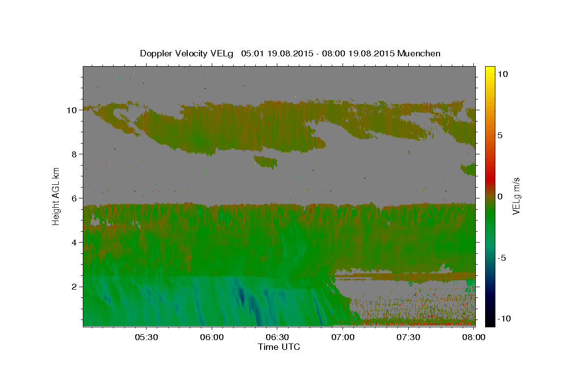Click the black bottom end of the colorbar

point(490,322)
